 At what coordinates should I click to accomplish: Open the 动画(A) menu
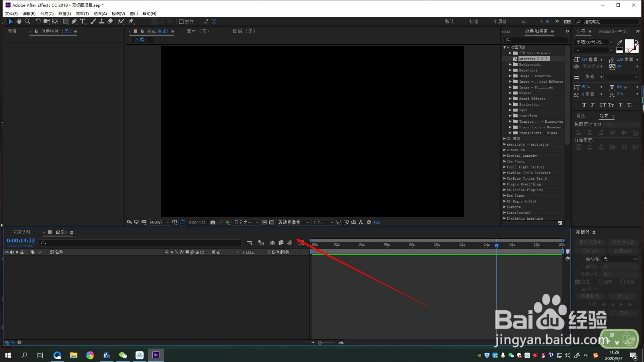(100, 14)
